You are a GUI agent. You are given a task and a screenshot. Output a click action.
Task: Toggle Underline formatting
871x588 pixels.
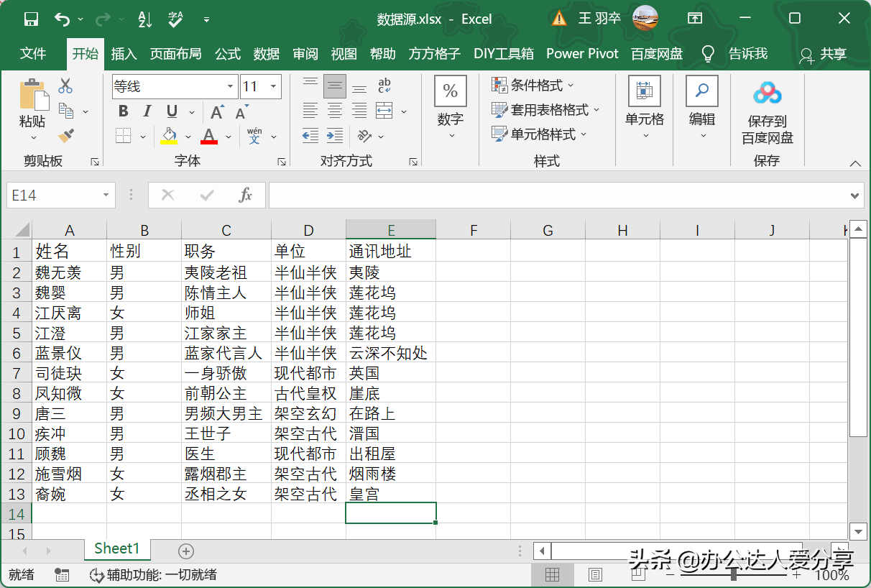pos(172,111)
